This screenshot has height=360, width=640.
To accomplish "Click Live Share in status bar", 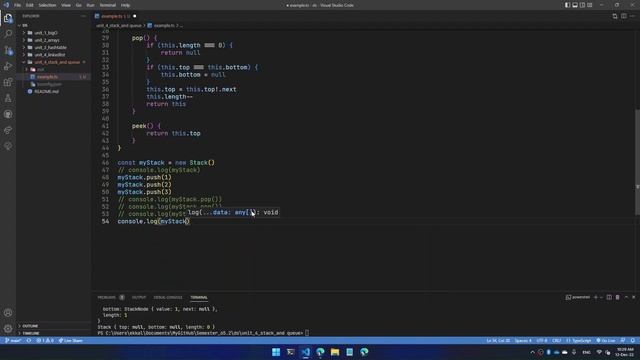I will (71, 340).
